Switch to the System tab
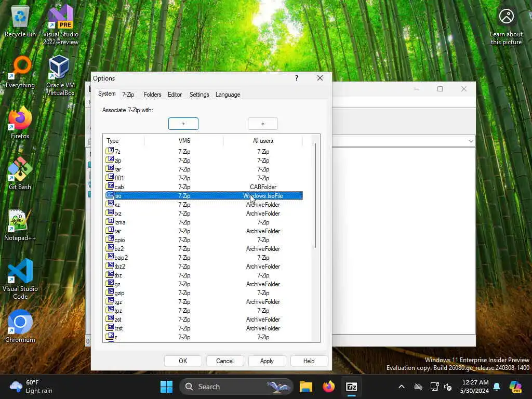This screenshot has height=399, width=532. coord(107,94)
